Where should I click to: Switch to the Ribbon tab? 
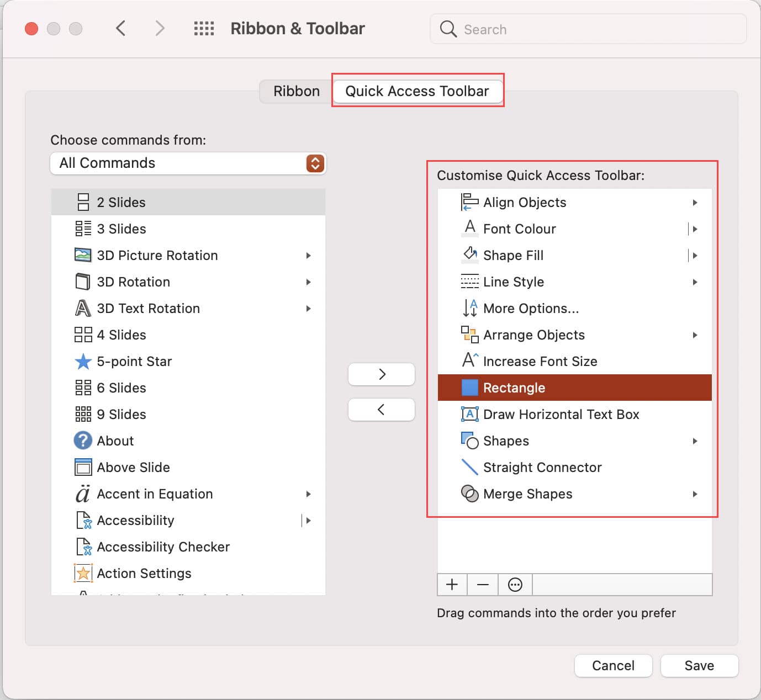(296, 91)
